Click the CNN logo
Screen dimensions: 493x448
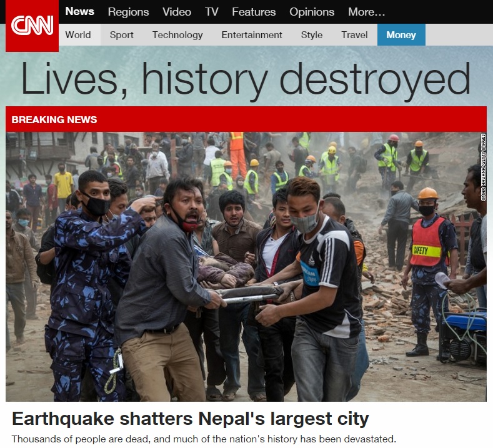[x=32, y=26]
